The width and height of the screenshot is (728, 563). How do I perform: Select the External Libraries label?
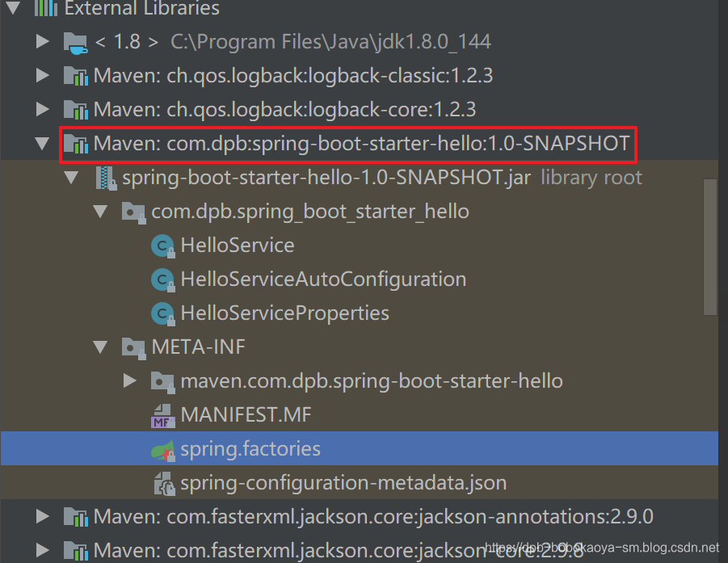click(141, 8)
